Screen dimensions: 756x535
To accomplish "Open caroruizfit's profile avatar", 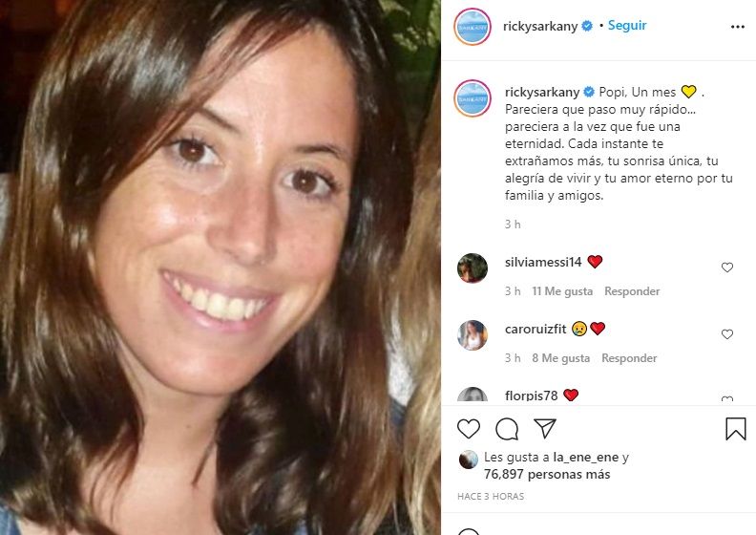I will coord(472,335).
